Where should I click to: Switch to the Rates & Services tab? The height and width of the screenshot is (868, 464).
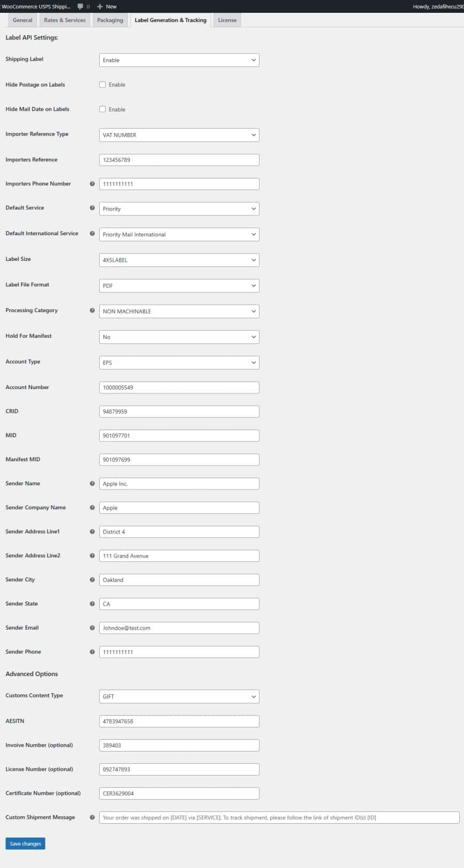(x=65, y=20)
